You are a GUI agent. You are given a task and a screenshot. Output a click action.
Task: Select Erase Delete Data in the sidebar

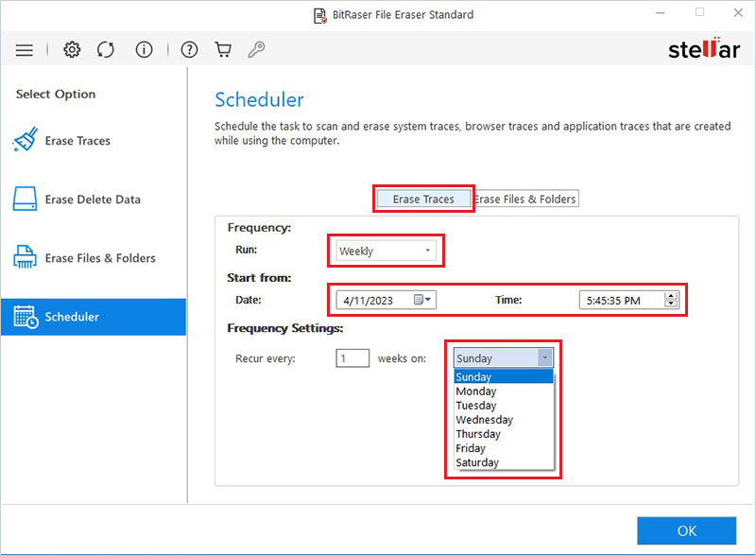tap(94, 200)
